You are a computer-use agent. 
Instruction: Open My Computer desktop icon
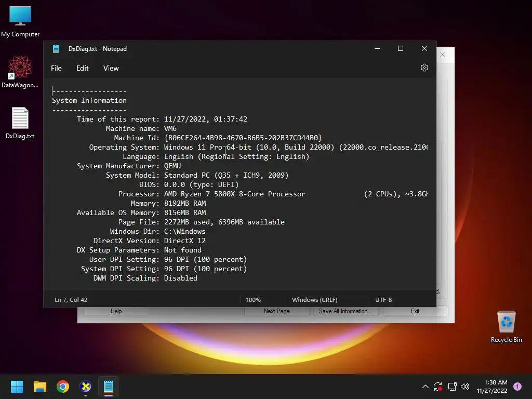(20, 21)
